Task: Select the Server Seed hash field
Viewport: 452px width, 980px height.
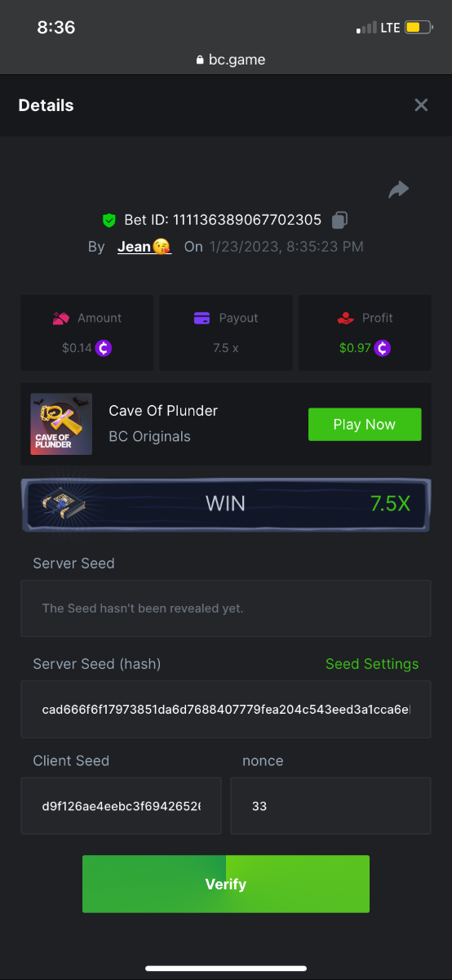Action: pyautogui.click(x=226, y=709)
